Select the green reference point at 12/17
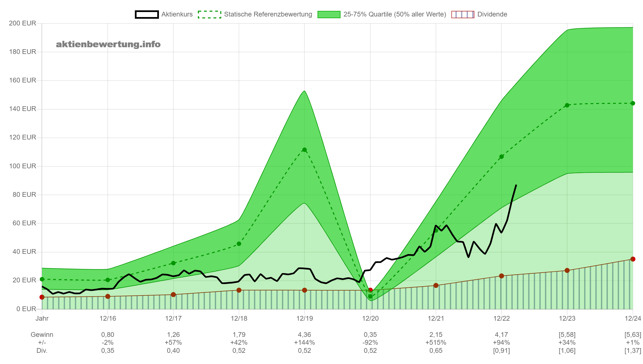Viewport: 643px width, 364px height. [173, 263]
